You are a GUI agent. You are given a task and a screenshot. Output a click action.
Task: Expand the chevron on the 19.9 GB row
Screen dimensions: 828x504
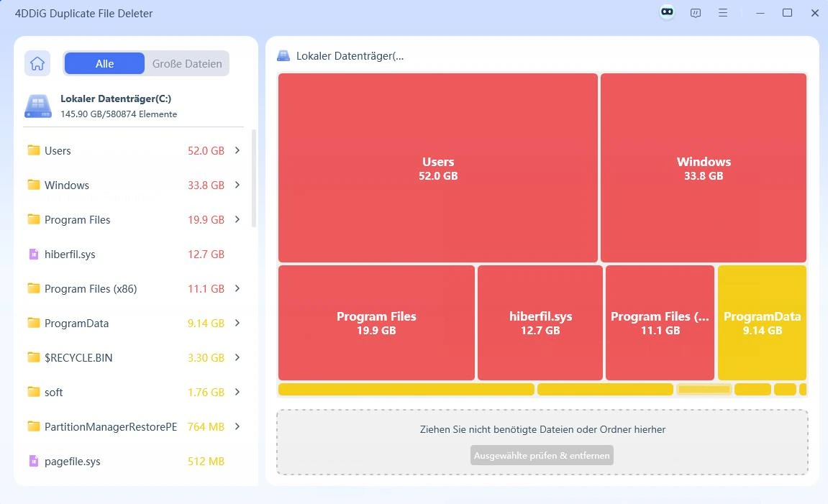click(237, 219)
